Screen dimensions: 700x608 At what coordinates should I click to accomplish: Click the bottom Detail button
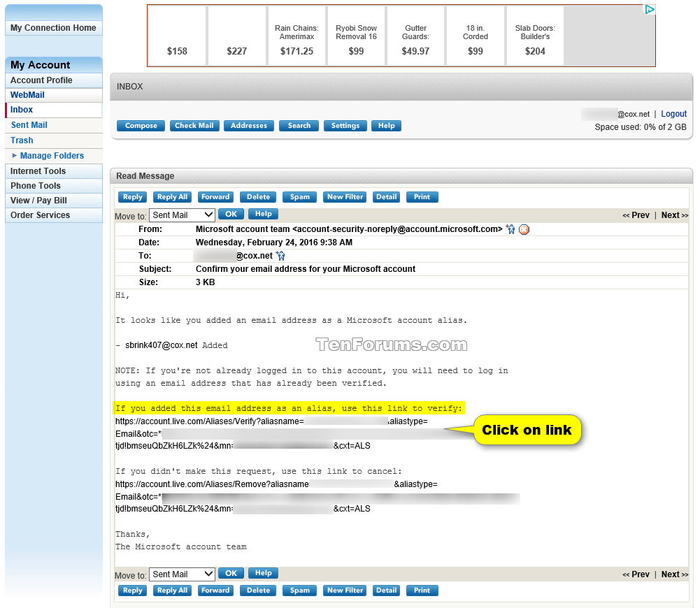pos(386,591)
